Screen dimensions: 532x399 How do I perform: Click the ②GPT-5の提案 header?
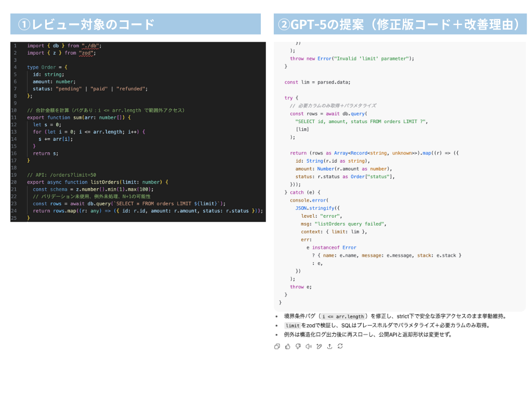pyautogui.click(x=400, y=24)
